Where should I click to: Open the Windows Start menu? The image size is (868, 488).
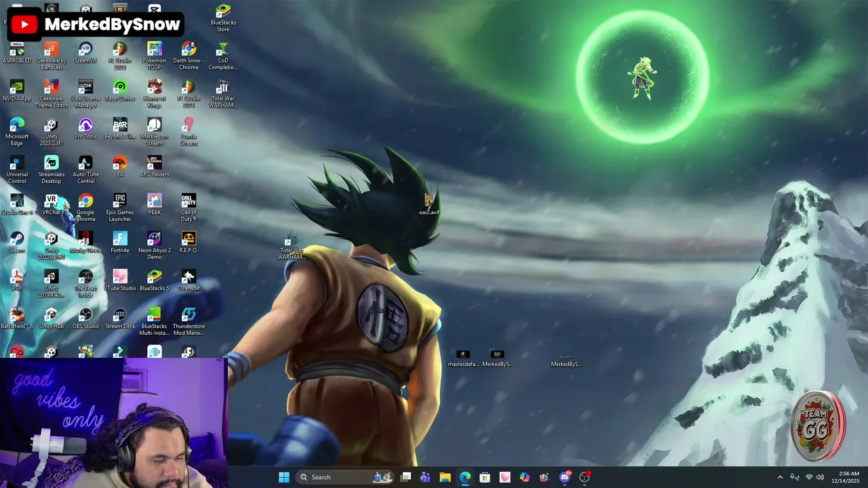pyautogui.click(x=284, y=477)
